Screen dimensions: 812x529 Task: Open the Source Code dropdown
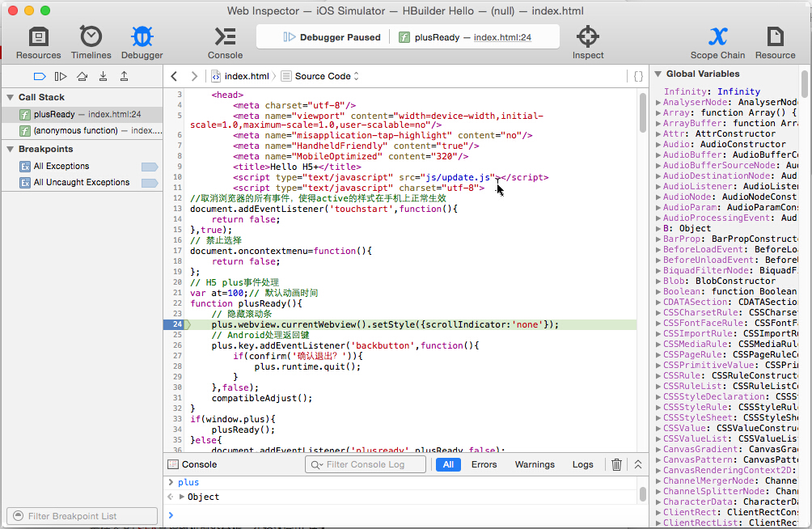(x=320, y=76)
